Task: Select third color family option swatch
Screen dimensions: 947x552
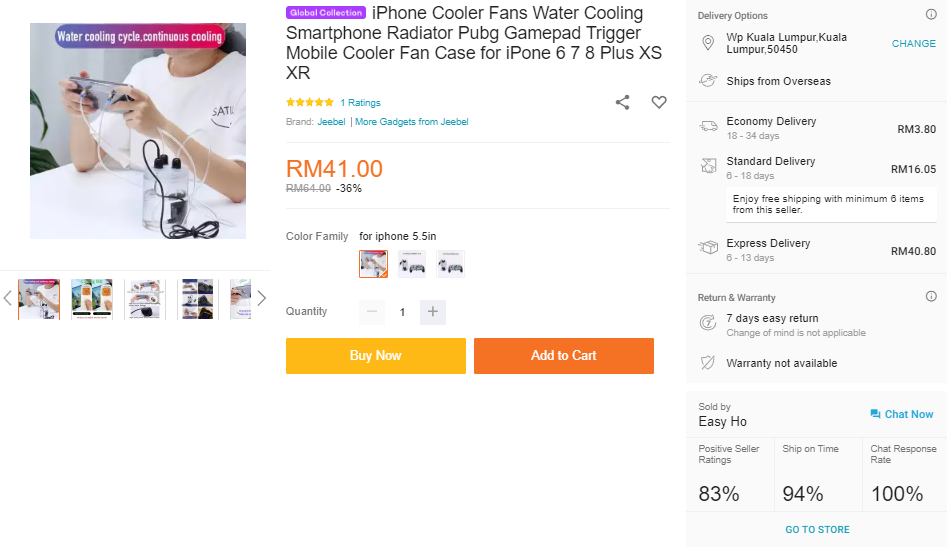Action: [450, 264]
